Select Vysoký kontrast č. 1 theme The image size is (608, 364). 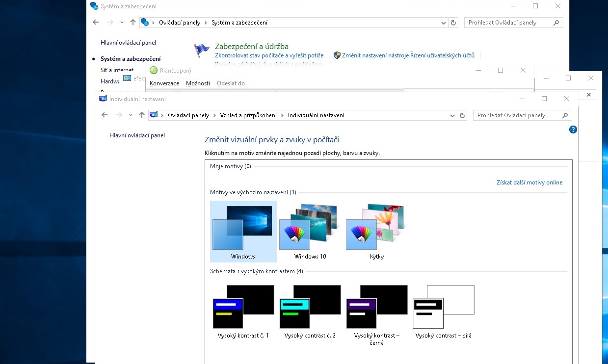point(243,312)
